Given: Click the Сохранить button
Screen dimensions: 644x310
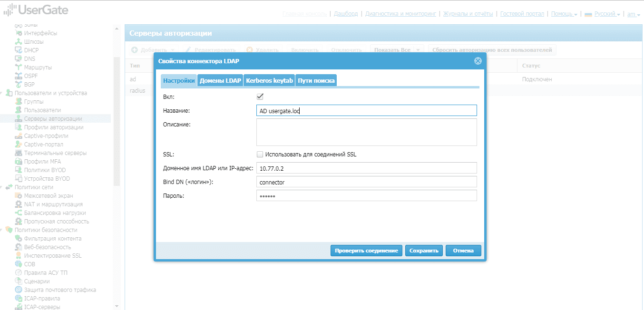Looking at the screenshot, I should coord(424,251).
